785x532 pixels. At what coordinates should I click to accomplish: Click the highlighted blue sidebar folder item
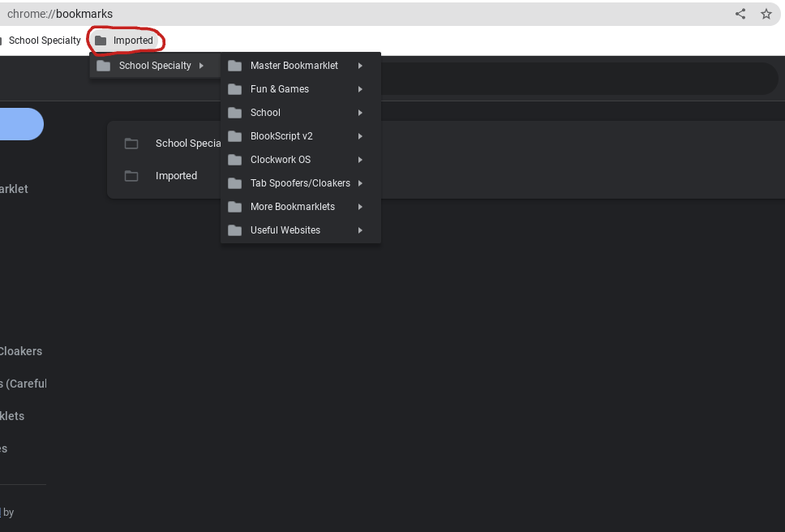[20, 124]
